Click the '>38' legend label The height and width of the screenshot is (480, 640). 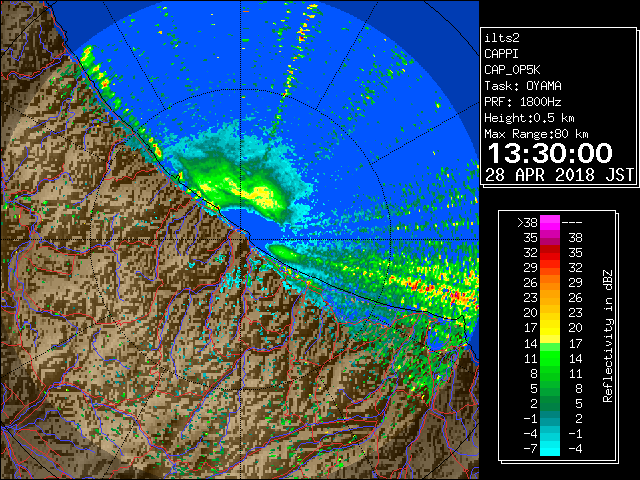pyautogui.click(x=527, y=223)
